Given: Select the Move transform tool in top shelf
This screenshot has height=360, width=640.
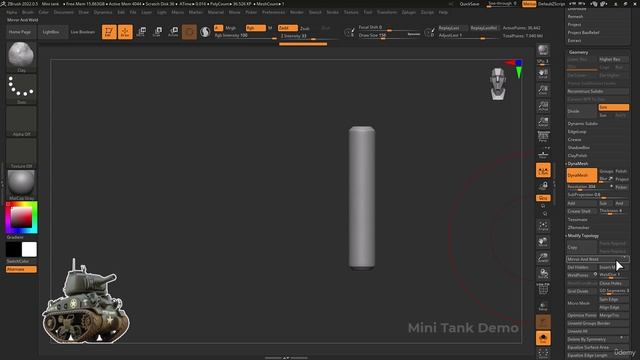Looking at the screenshot, I should (x=141, y=32).
